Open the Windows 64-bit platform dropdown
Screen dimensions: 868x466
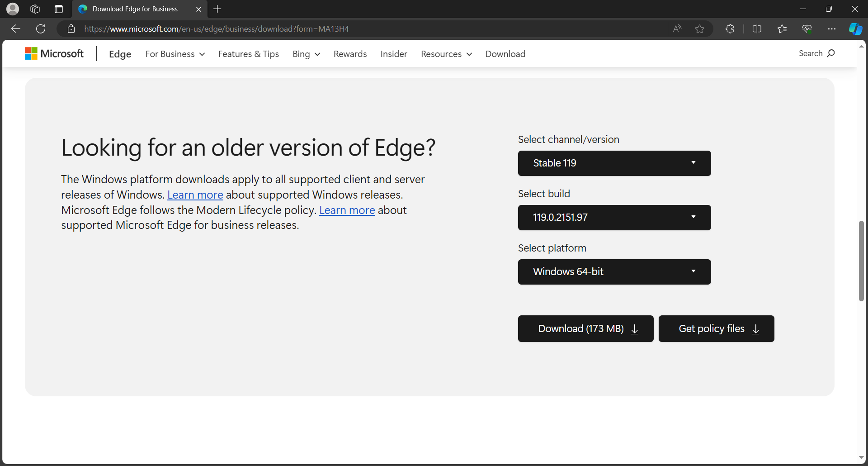(614, 271)
